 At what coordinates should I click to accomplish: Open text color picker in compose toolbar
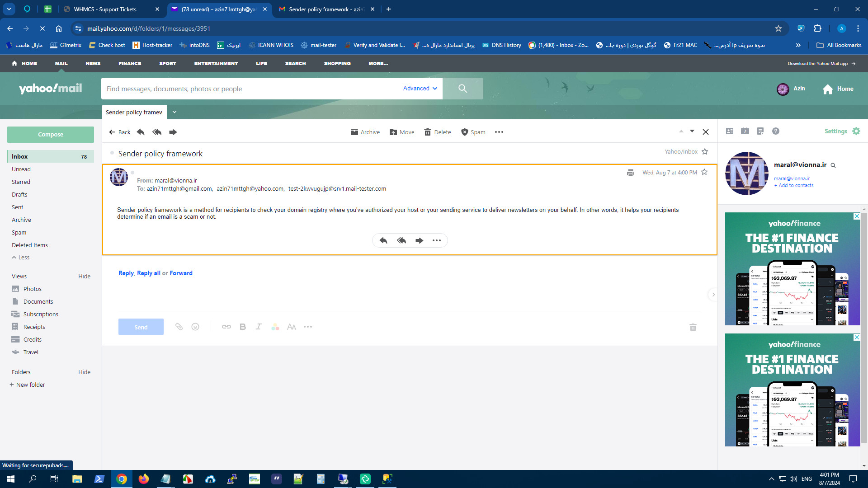(275, 327)
